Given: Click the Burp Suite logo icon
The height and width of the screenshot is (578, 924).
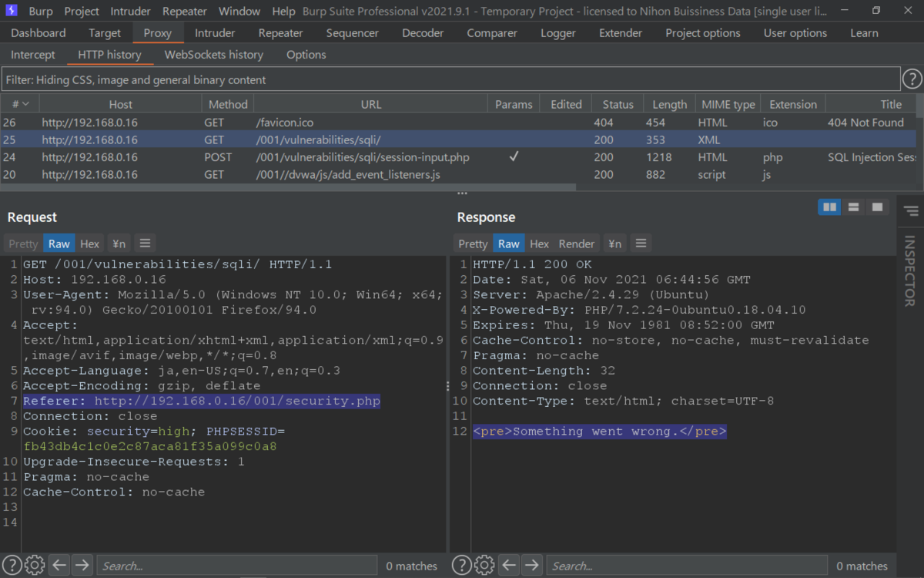Looking at the screenshot, I should point(12,11).
